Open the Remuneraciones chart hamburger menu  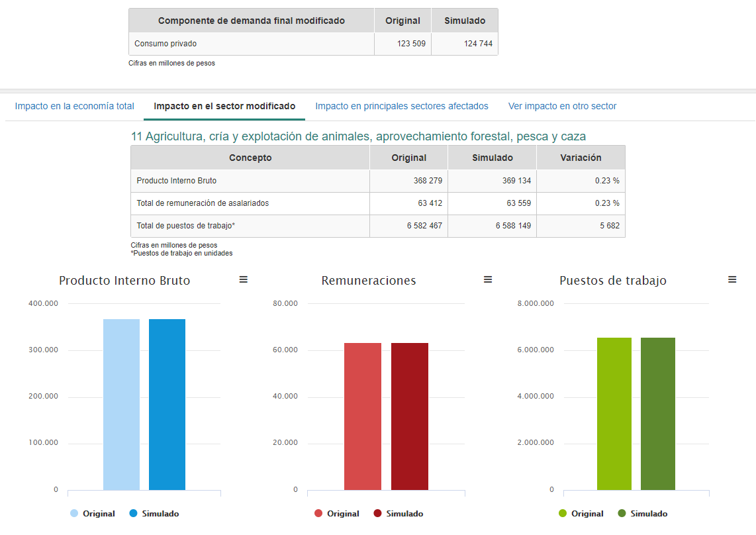click(488, 280)
